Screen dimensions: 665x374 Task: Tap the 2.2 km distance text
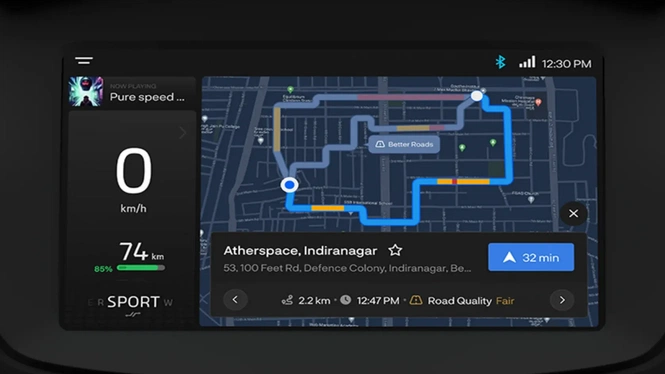[314, 301]
